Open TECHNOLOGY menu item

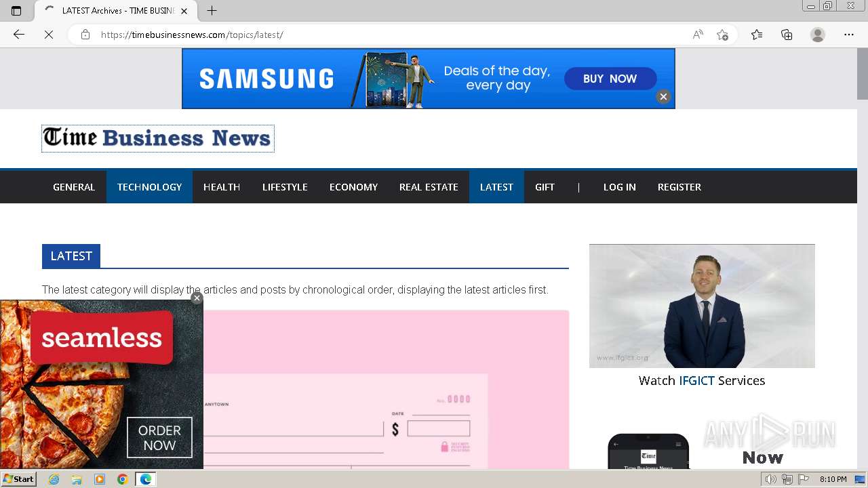(x=149, y=187)
